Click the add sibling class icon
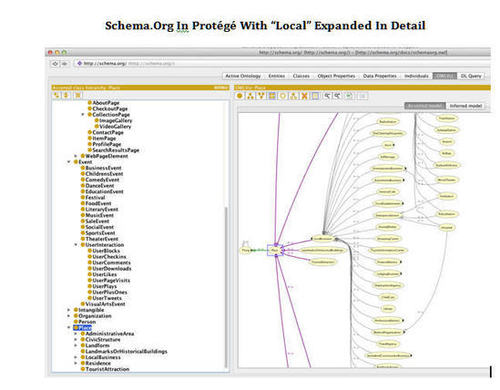This screenshot has width=500, height=390. point(66,95)
